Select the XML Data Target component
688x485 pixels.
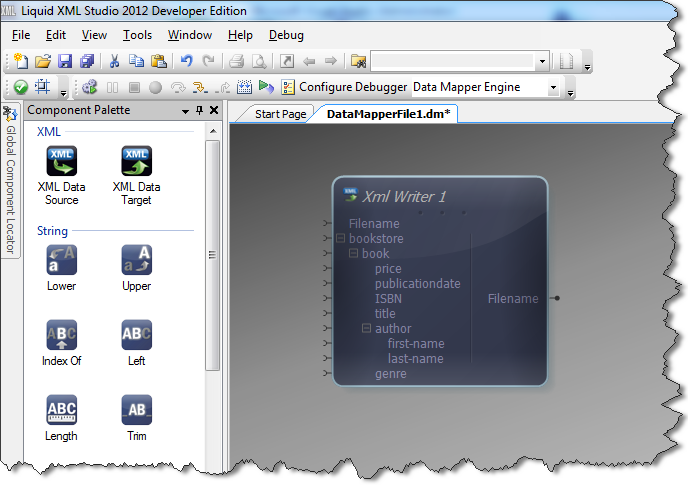click(x=136, y=176)
